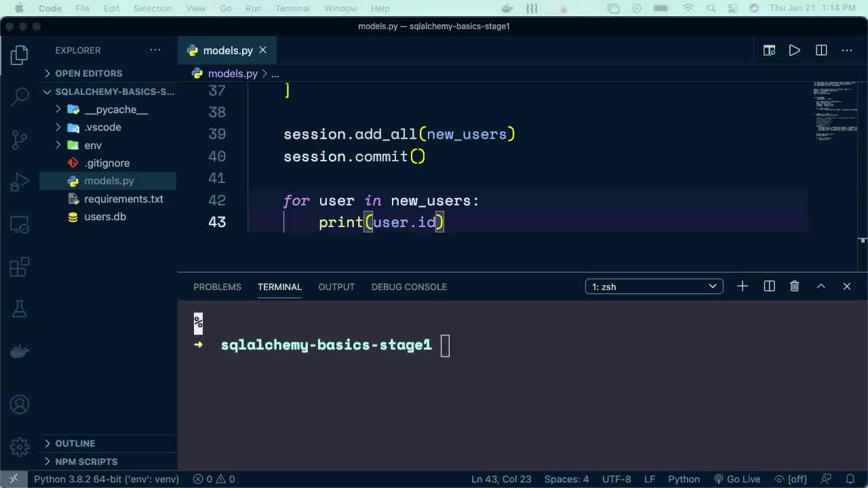Expand the NPM Scripts section
This screenshot has width=868, height=488.
click(x=108, y=462)
